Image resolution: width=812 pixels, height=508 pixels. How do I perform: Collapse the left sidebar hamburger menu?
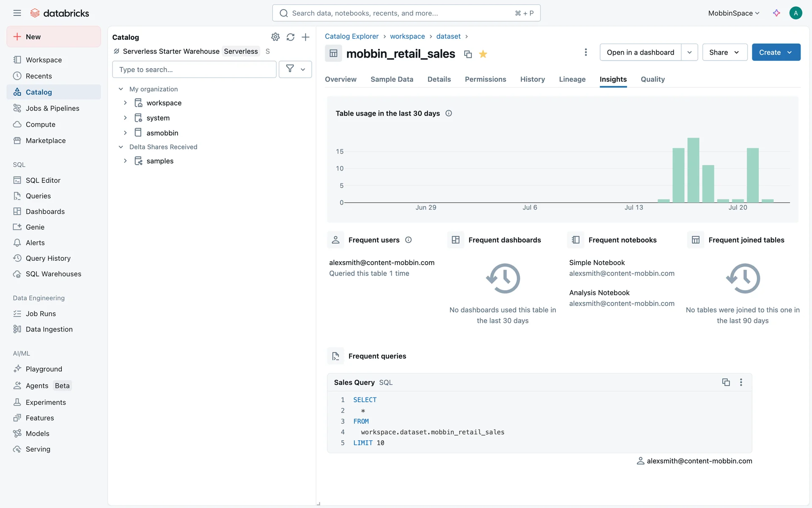[17, 13]
